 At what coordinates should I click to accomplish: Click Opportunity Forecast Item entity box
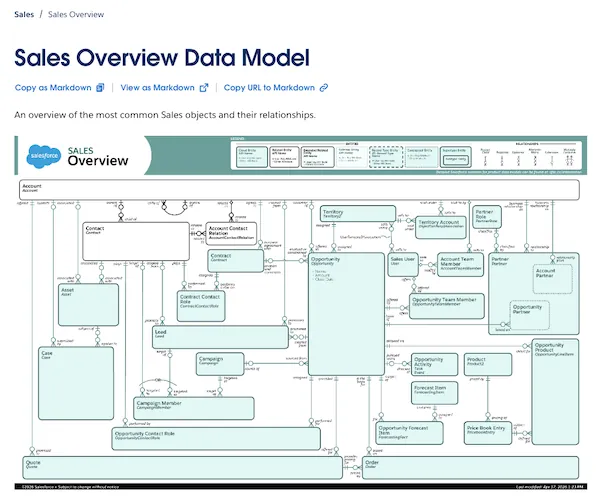(409, 433)
